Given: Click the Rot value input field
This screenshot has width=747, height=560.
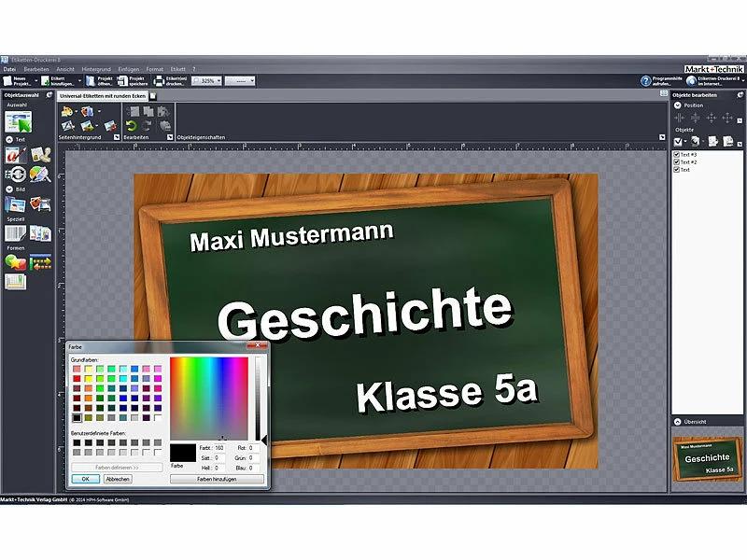Looking at the screenshot, I should pos(254,448).
